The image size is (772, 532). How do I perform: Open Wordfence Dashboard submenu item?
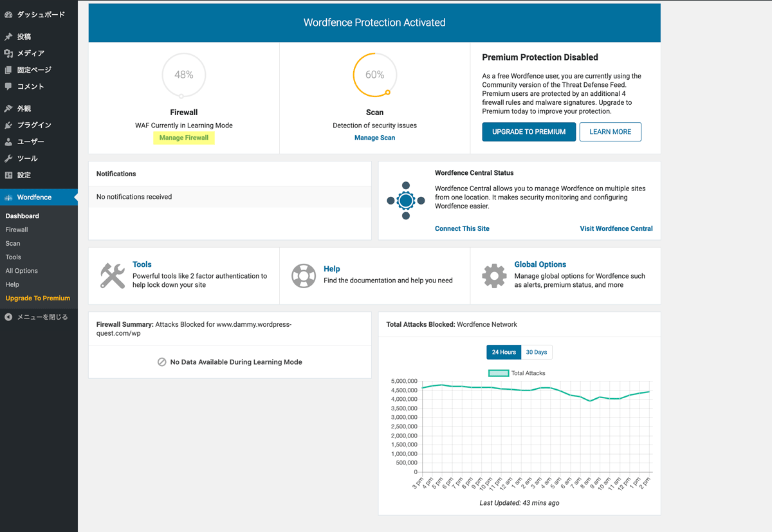pyautogui.click(x=23, y=216)
